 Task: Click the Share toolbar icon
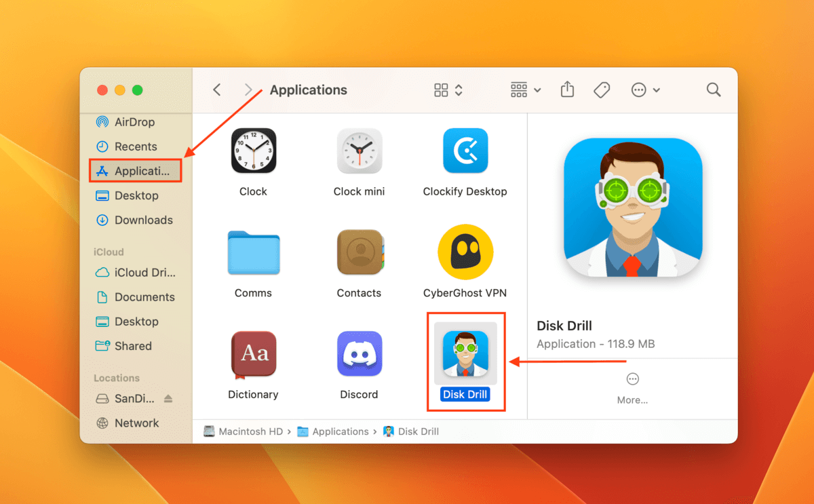pyautogui.click(x=567, y=90)
